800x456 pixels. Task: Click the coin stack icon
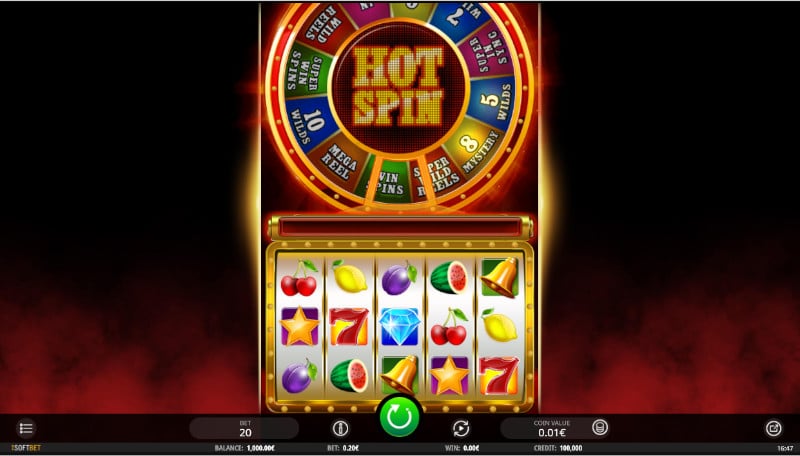[x=600, y=427]
